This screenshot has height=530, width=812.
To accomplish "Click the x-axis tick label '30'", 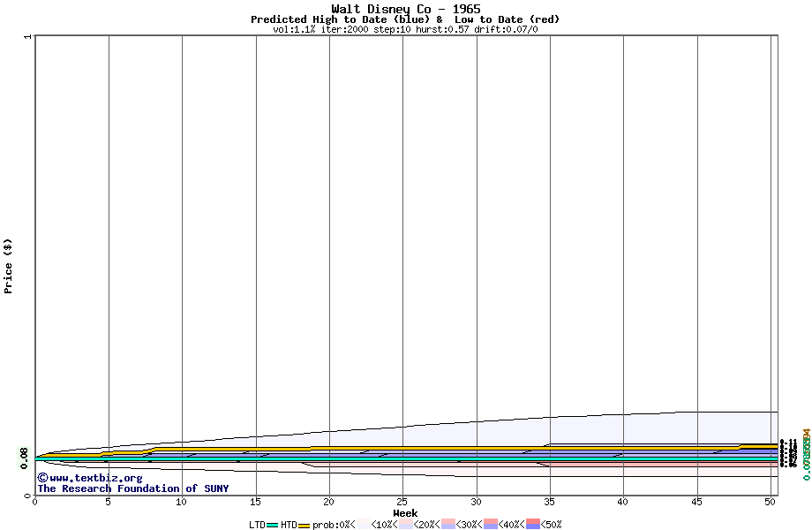I will (477, 502).
